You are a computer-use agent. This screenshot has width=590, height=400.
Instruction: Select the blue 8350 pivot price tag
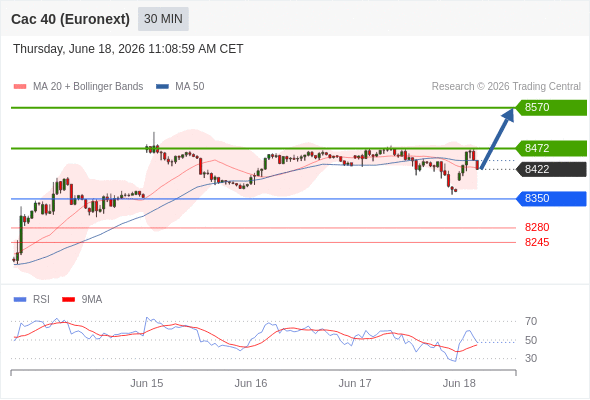point(551,198)
